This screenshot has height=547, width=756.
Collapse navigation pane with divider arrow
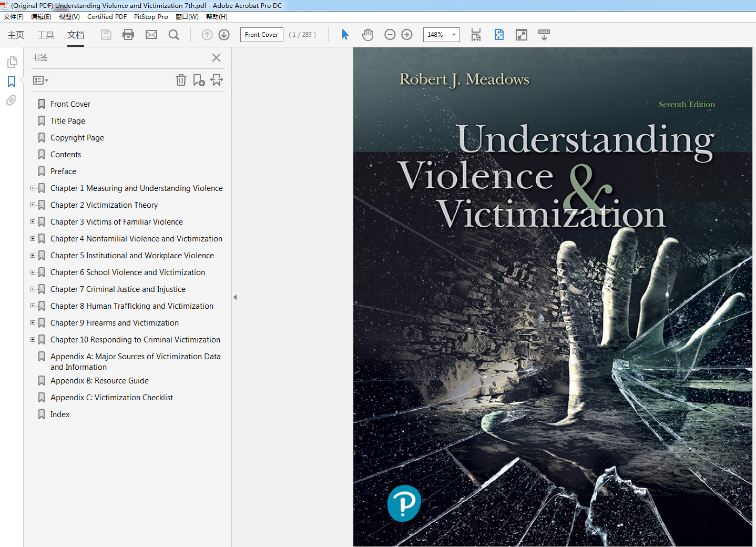235,297
